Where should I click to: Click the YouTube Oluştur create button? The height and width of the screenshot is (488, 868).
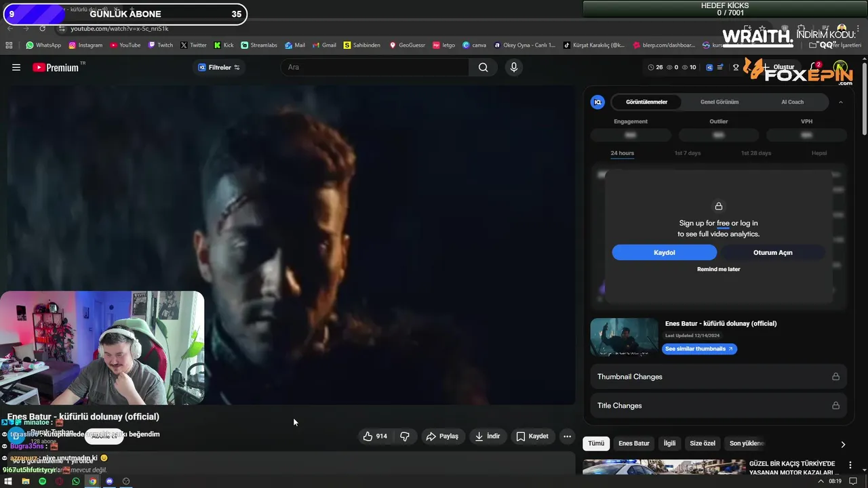click(x=778, y=67)
